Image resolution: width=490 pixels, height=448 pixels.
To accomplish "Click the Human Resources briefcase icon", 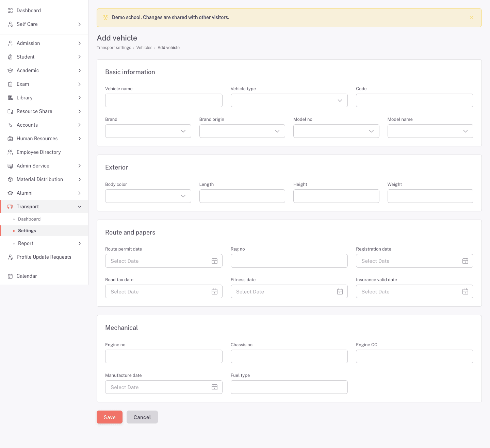I will [10, 139].
